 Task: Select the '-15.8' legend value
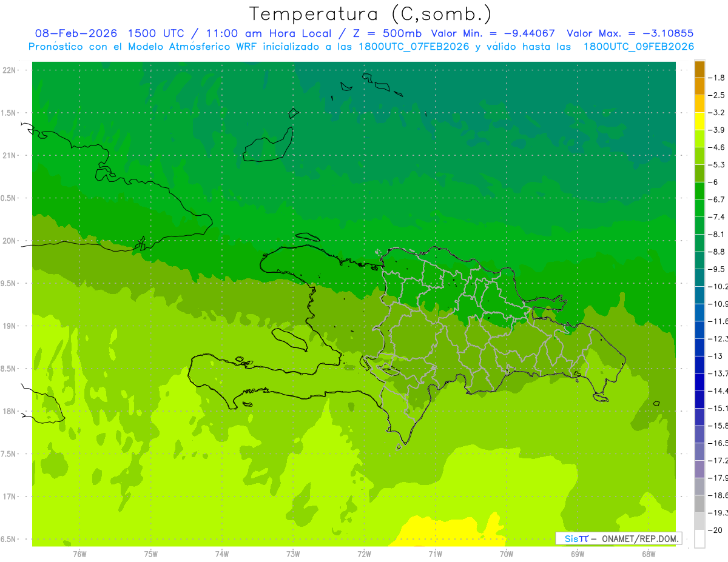pos(718,426)
